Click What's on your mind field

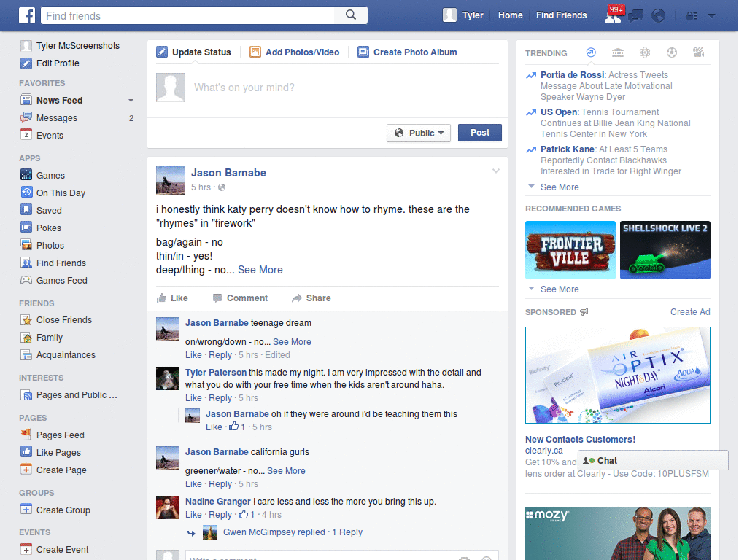pyautogui.click(x=345, y=87)
